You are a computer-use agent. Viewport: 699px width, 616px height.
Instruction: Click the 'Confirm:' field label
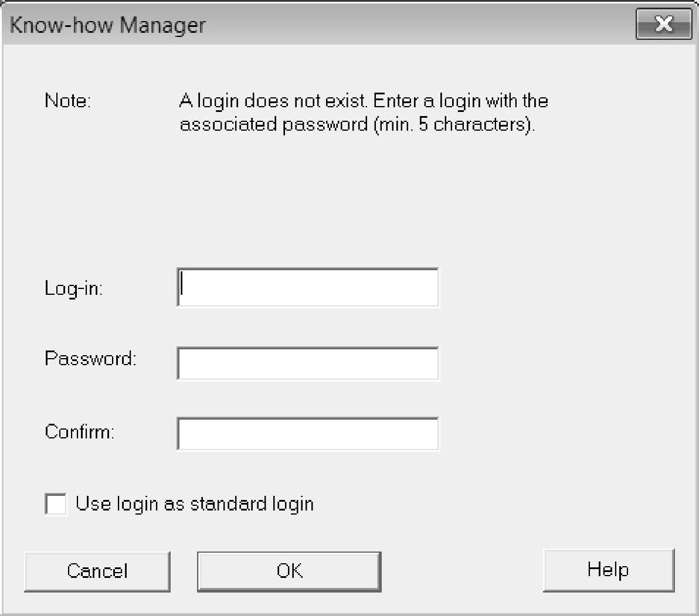click(x=80, y=432)
